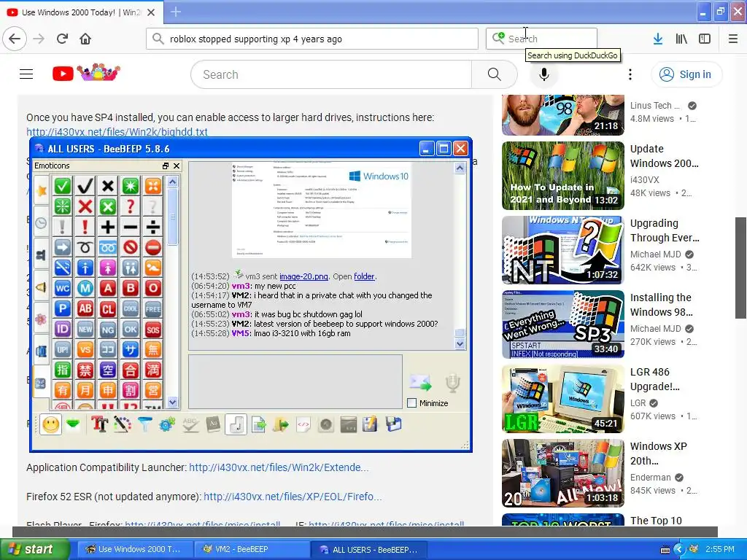Open the Windows Start menu
The height and width of the screenshot is (560, 747).
point(34,549)
